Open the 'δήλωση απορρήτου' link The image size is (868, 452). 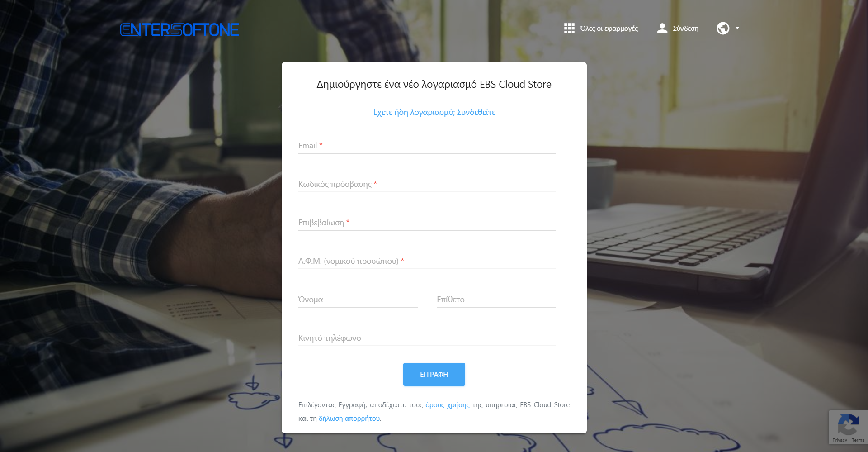349,419
